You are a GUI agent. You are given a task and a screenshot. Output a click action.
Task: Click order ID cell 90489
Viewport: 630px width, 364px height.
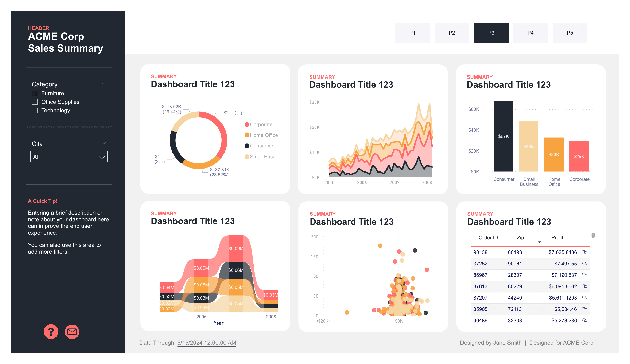[x=480, y=320]
